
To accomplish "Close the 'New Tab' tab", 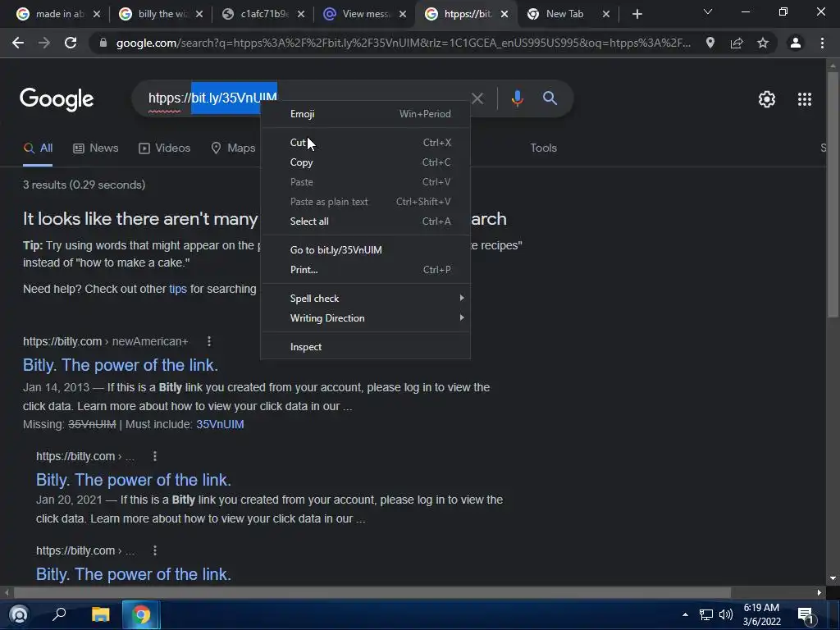I will 606,15.
